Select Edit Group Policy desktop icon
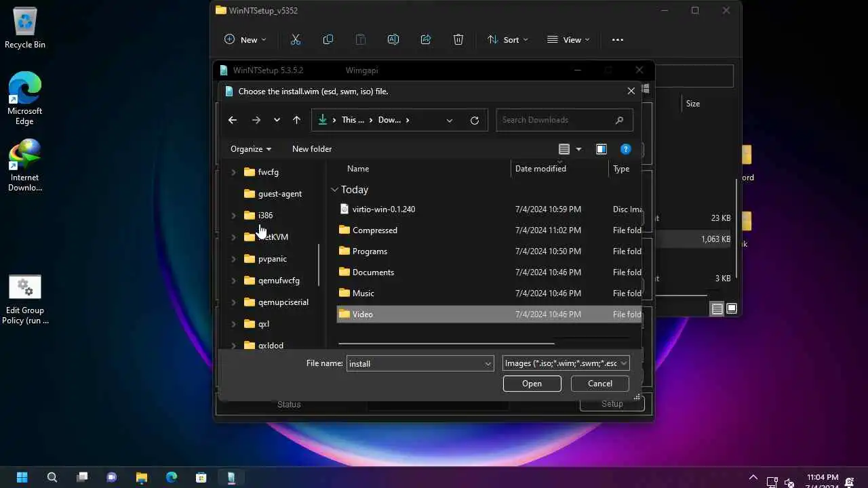 pyautogui.click(x=25, y=300)
